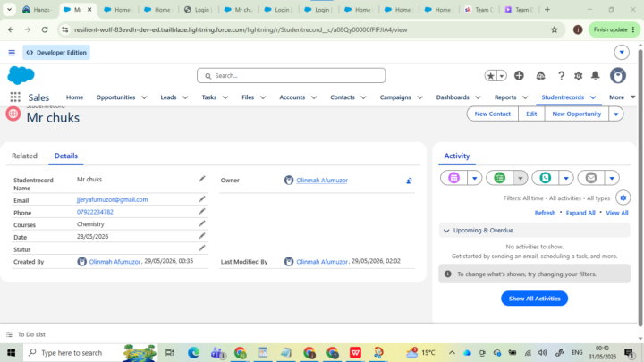Image resolution: width=644 pixels, height=362 pixels.
Task: Open Guidance Center trailhead icon
Action: [x=540, y=75]
